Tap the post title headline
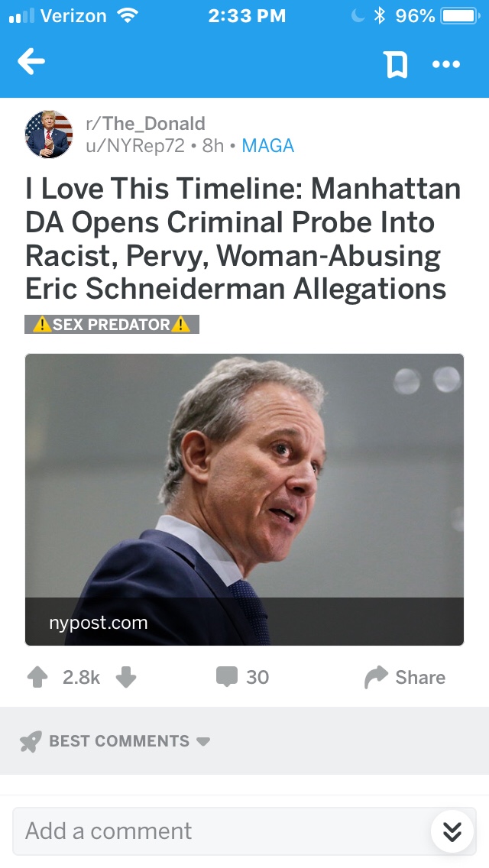489x868 pixels. pyautogui.click(x=243, y=238)
